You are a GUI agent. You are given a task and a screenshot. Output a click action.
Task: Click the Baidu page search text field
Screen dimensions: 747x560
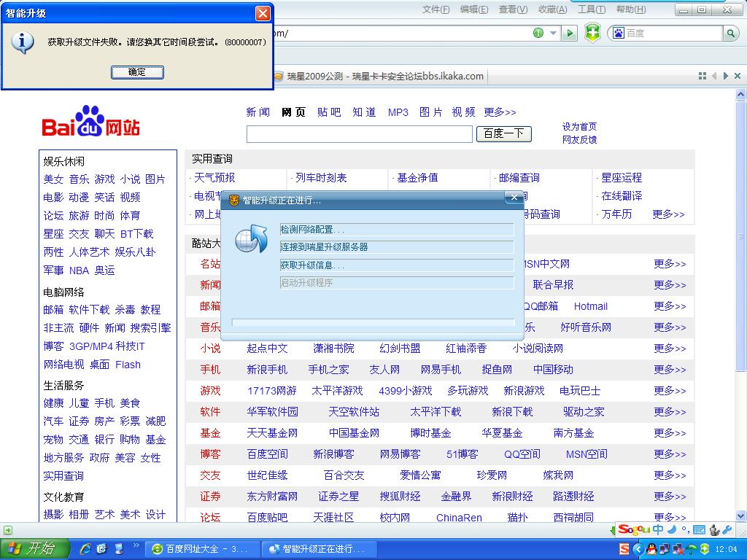pyautogui.click(x=359, y=134)
